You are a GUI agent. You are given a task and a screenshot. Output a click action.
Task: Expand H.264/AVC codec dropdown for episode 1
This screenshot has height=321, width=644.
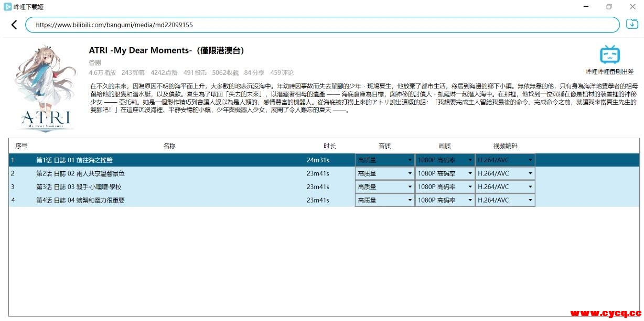coord(505,160)
